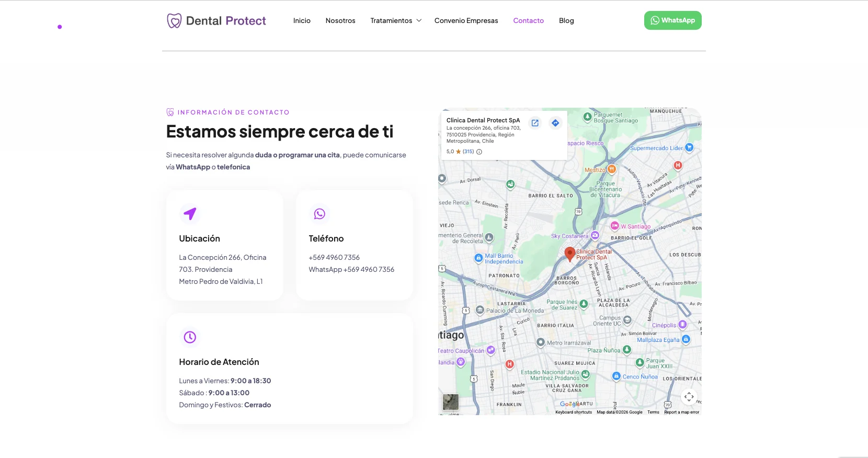
Task: Open the Nosotros page
Action: [x=340, y=21]
